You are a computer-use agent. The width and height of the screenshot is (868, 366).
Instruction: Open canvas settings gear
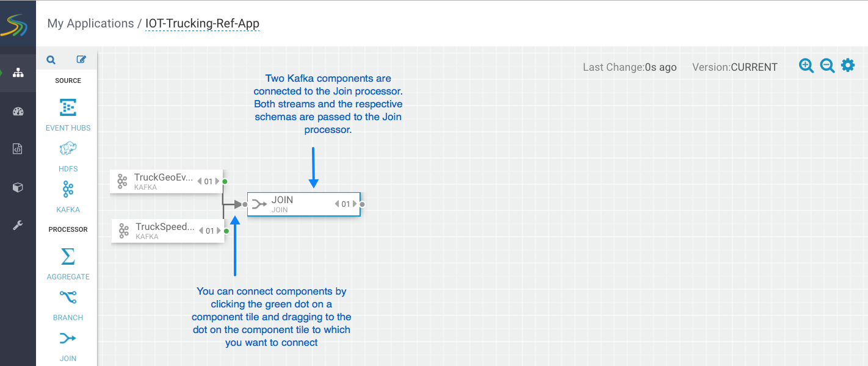pos(848,65)
